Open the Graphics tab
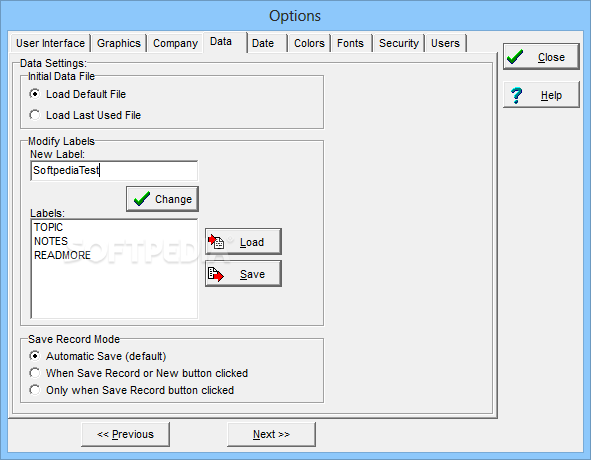The image size is (591, 460). tap(119, 43)
